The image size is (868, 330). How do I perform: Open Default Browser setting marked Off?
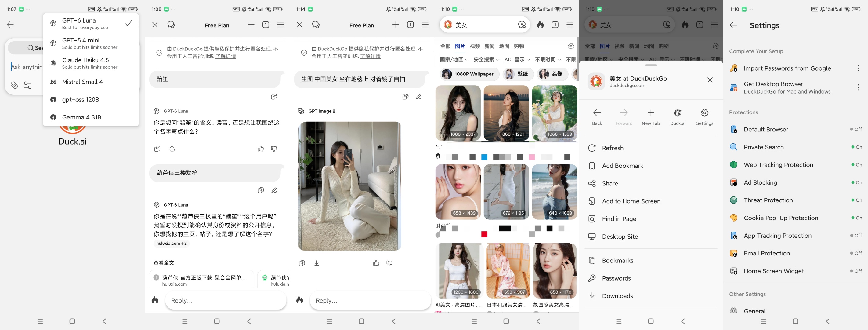[x=796, y=129]
